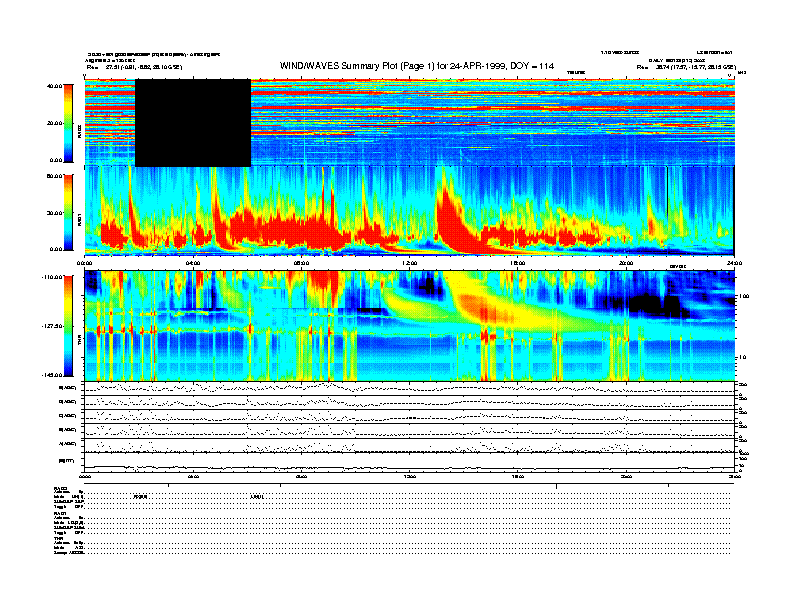Click the 10 label on TNR right axis

(742, 357)
